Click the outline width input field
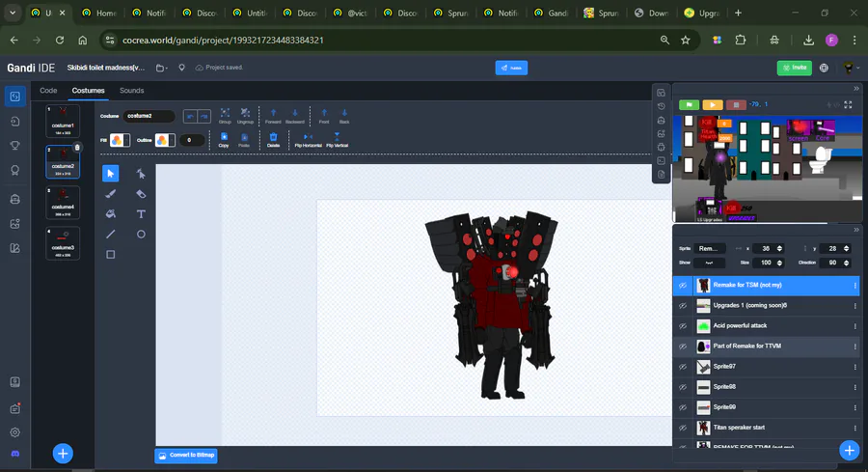 [x=192, y=140]
